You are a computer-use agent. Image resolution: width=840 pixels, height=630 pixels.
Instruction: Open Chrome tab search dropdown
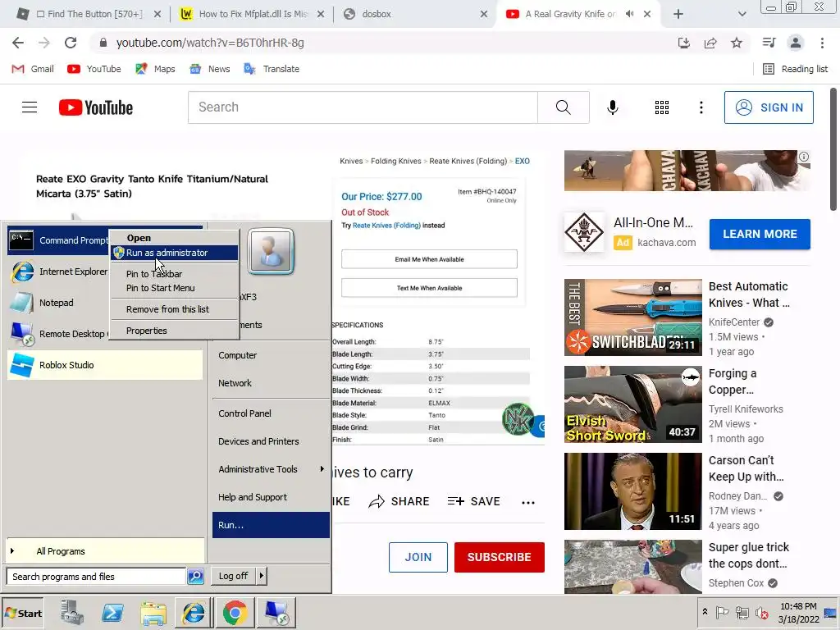click(x=742, y=14)
